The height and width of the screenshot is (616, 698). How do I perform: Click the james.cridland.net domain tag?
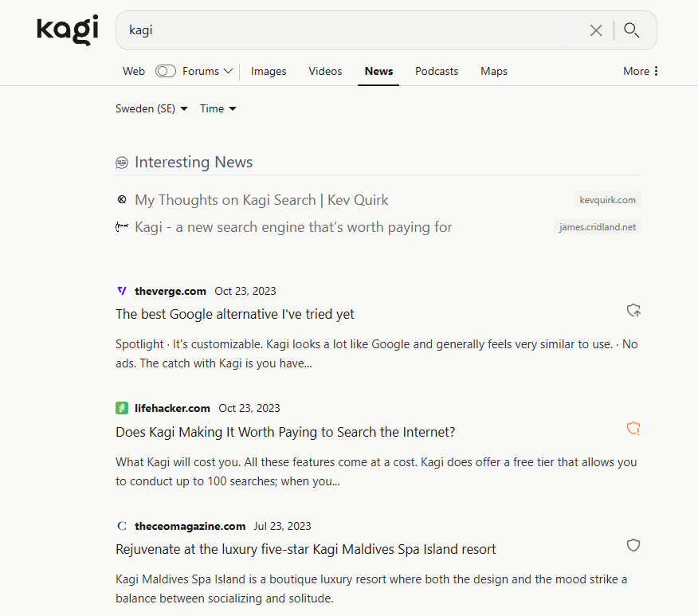598,227
